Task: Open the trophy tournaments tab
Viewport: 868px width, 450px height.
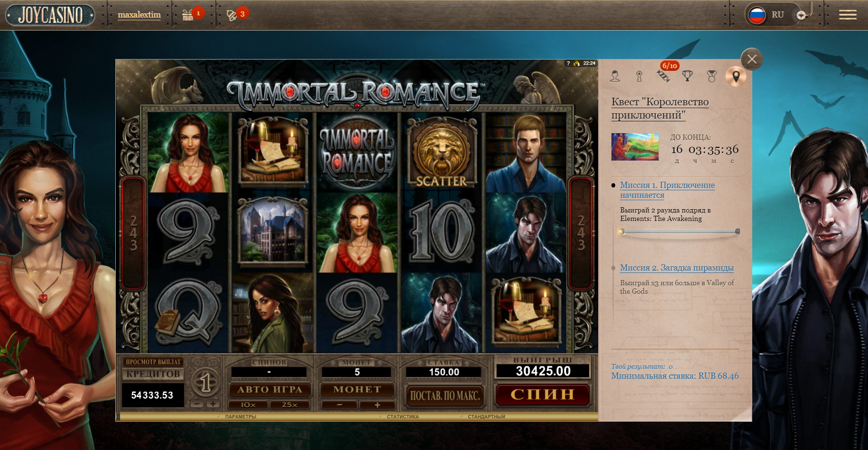Action: tap(688, 76)
